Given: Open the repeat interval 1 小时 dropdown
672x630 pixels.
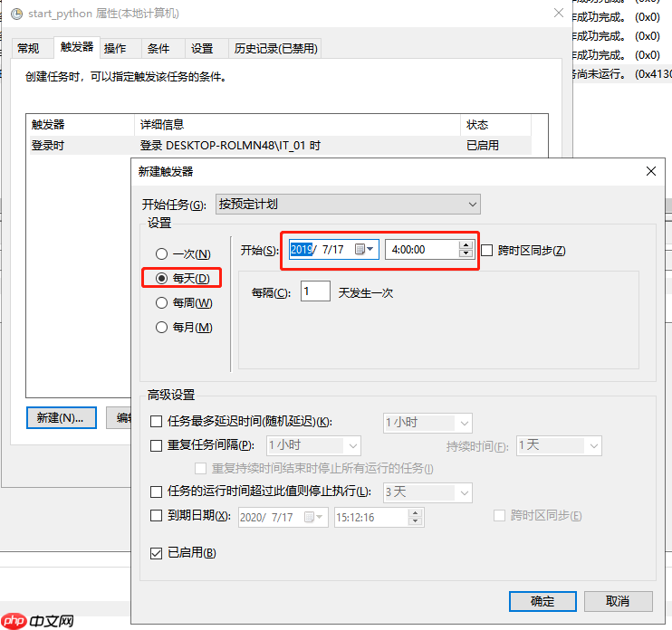Looking at the screenshot, I should 313,446.
